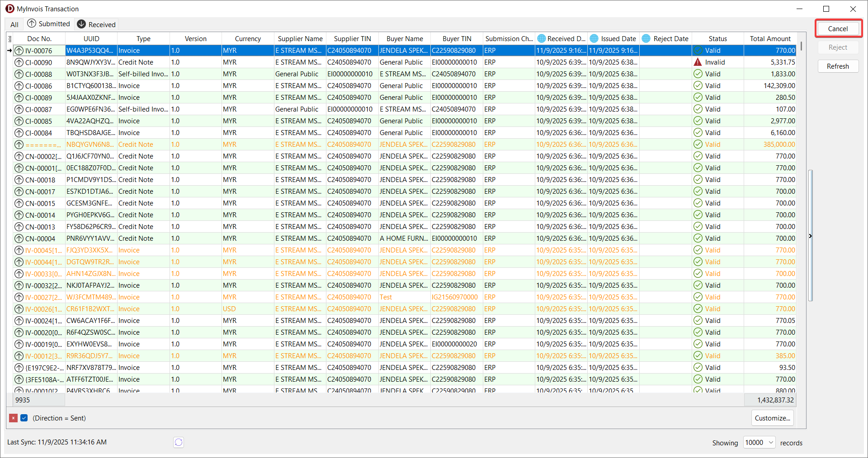This screenshot has width=868, height=458.
Task: Click the globe icon in the Reject Date header
Action: [646, 39]
